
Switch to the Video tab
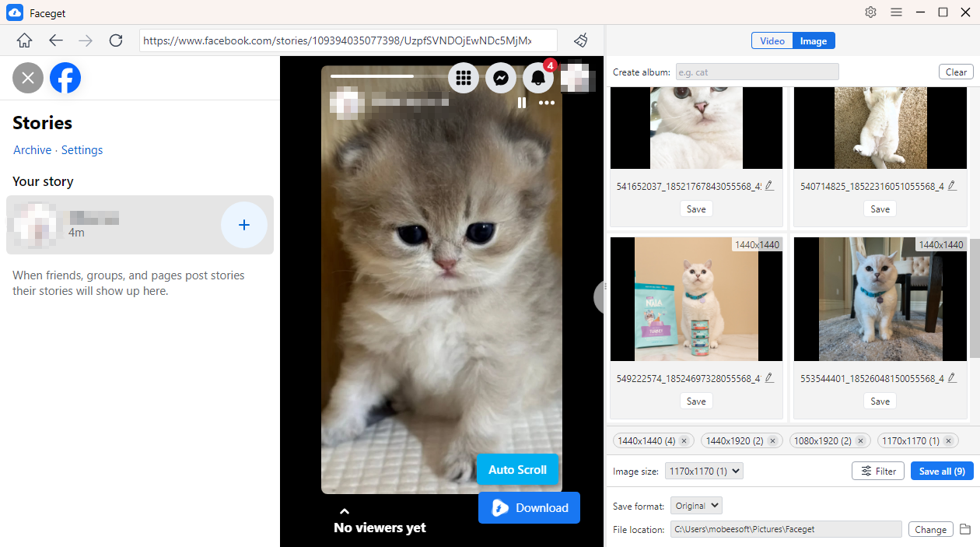tap(772, 41)
